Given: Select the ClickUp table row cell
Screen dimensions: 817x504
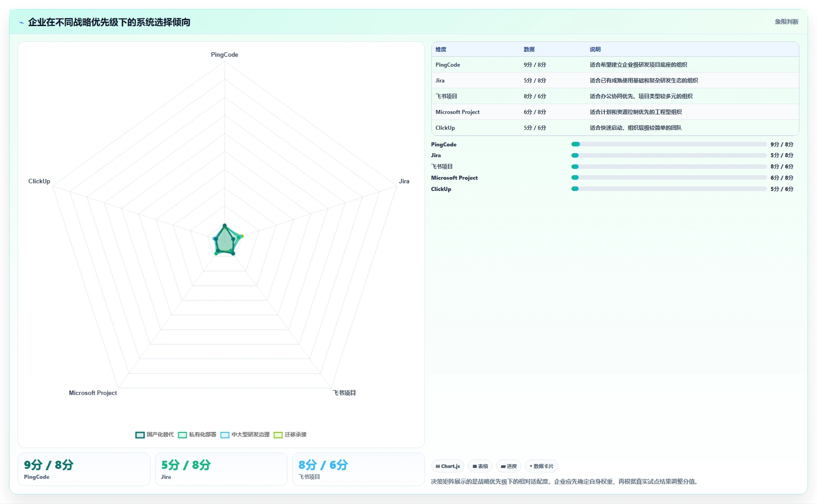Looking at the screenshot, I should [x=445, y=128].
